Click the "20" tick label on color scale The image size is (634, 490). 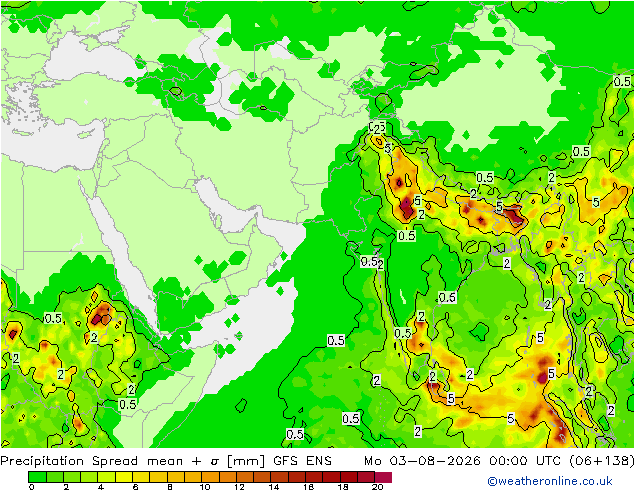378,487
